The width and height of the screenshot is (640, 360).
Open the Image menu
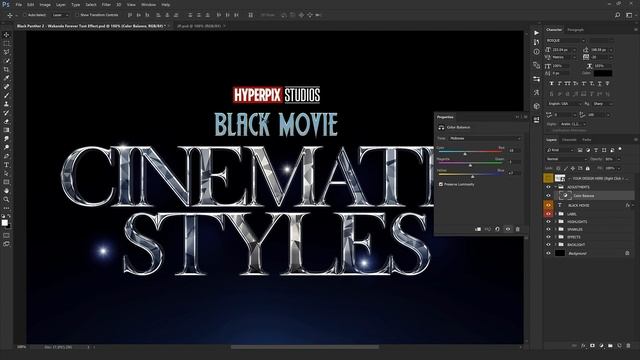[45, 4]
